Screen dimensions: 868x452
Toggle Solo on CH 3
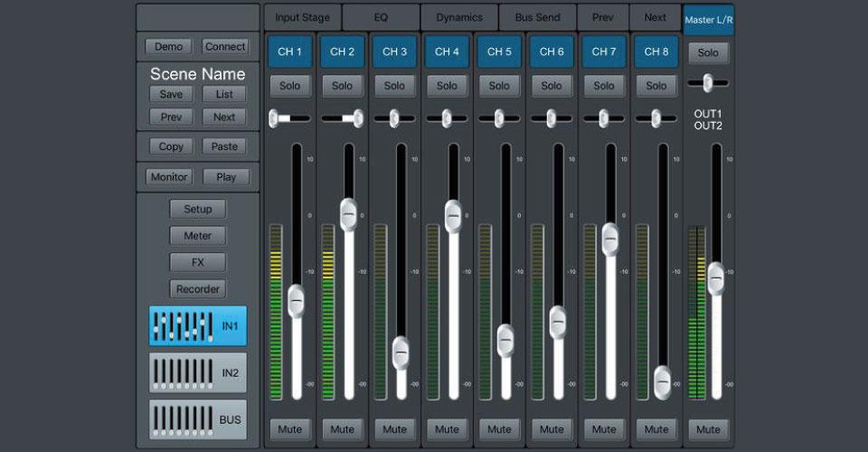[394, 86]
